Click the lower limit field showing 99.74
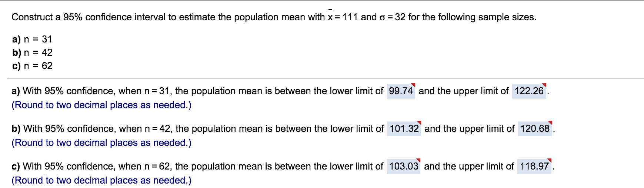This screenshot has height=188, width=644. (x=400, y=91)
